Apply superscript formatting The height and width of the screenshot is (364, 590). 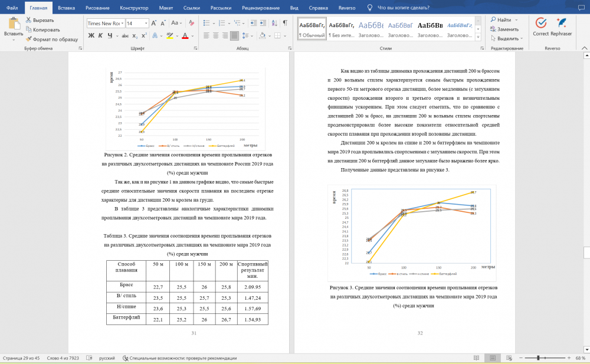(x=144, y=36)
